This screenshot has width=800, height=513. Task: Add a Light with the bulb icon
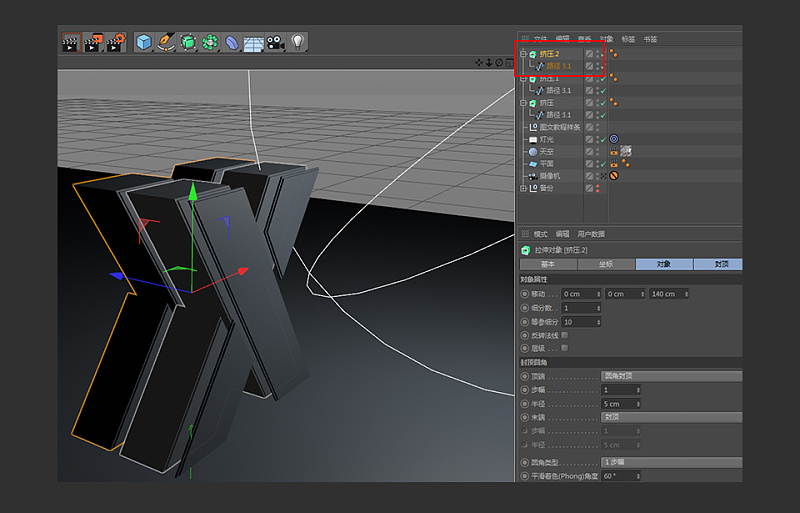click(x=297, y=42)
